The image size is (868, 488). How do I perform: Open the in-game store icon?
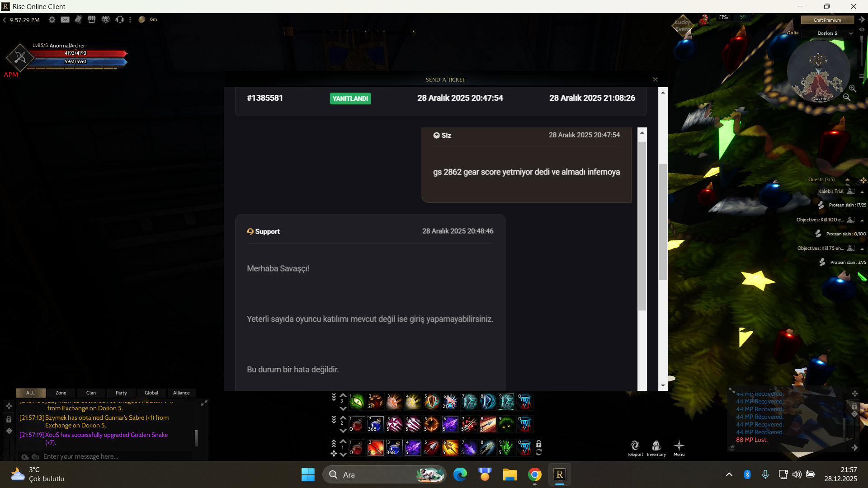92,20
